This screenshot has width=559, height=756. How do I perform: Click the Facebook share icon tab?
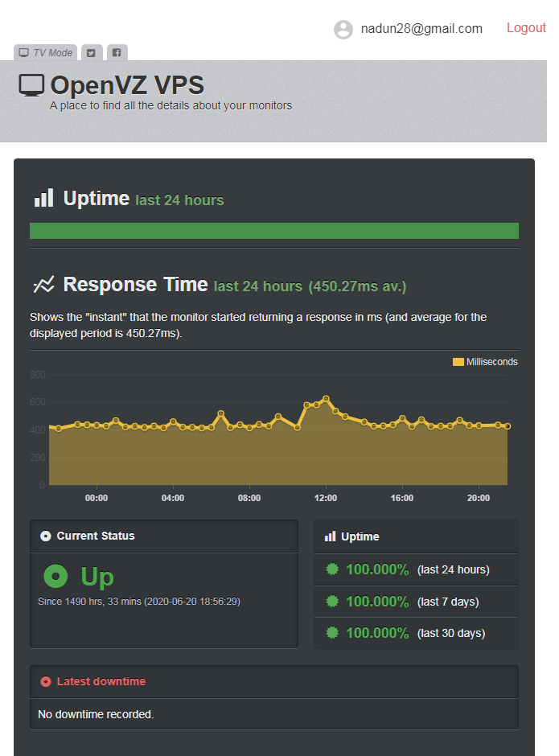(x=117, y=53)
